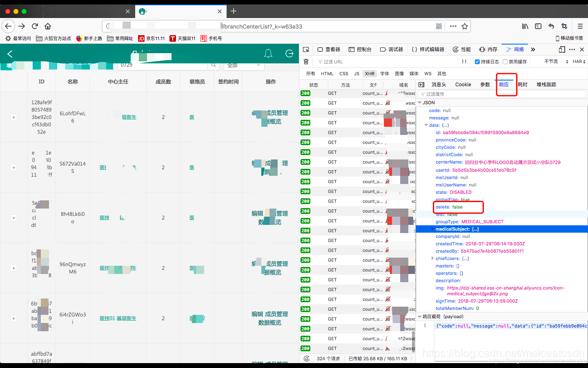Toggle the 持续日志 checkbox
This screenshot has height=368, width=588.
pyautogui.click(x=477, y=62)
